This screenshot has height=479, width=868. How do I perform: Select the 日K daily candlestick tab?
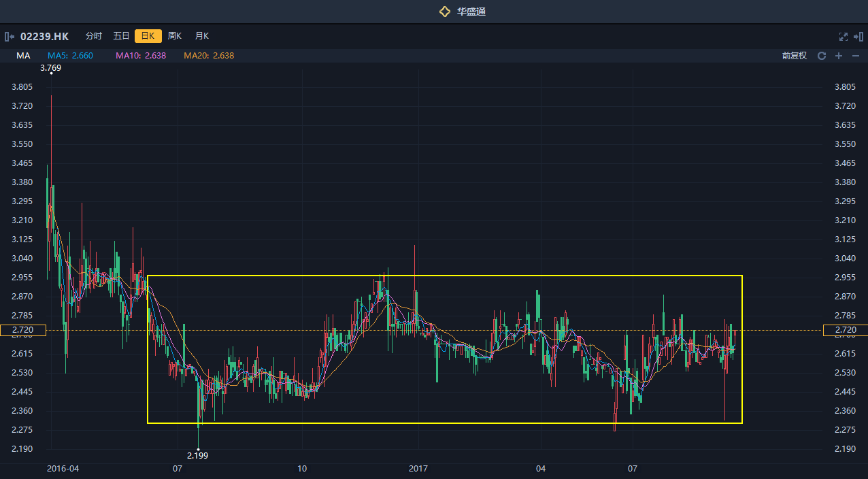coord(148,36)
